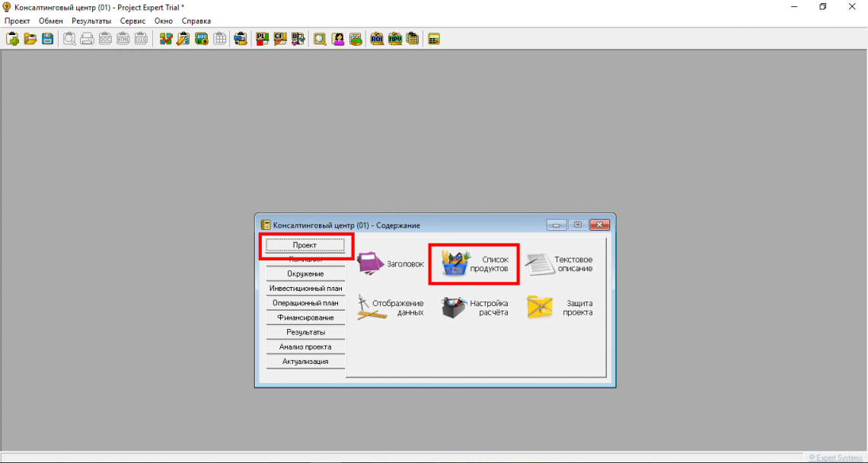Click the ROI toolbar icon
868x463 pixels.
click(377, 39)
